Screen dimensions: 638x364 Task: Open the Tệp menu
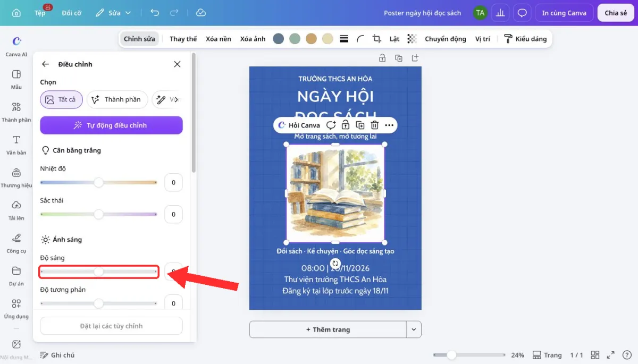pos(40,13)
